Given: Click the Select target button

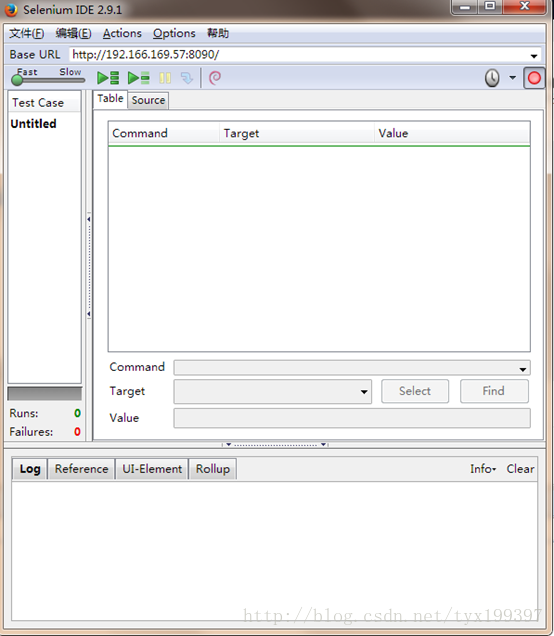Looking at the screenshot, I should pyautogui.click(x=415, y=391).
